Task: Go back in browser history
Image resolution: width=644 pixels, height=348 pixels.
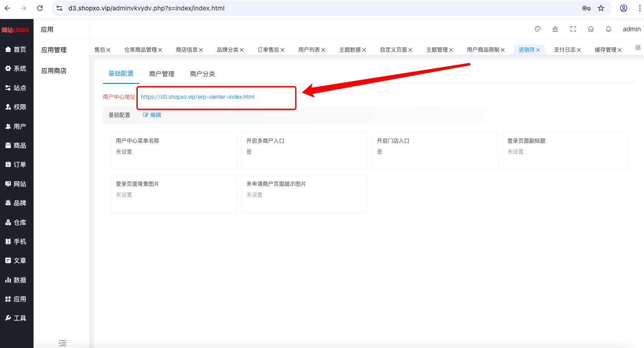Action: [7, 8]
